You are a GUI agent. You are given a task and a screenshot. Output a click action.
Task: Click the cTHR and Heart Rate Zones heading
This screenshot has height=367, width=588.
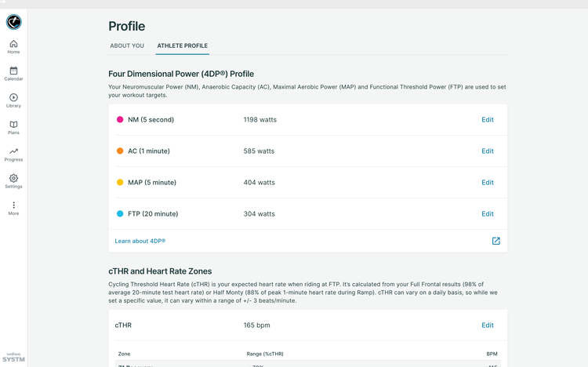(160, 271)
